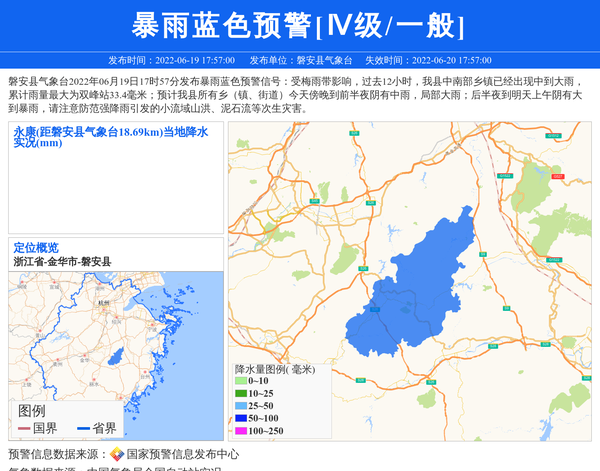
Task: Click the red 国界 legend line
Action: (24, 428)
